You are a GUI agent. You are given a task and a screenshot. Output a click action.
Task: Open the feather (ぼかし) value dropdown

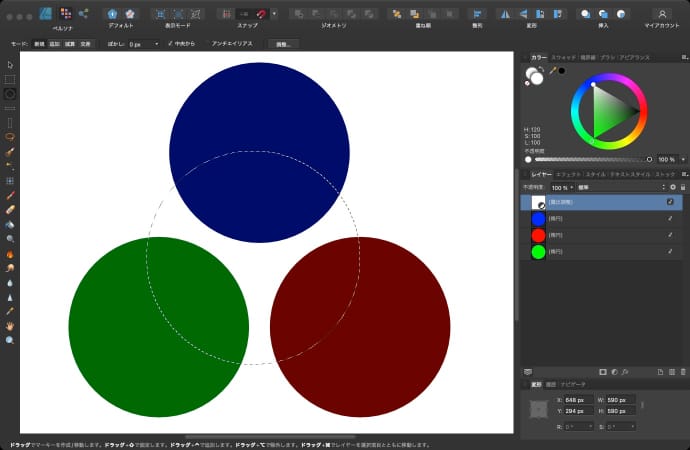pyautogui.click(x=157, y=44)
